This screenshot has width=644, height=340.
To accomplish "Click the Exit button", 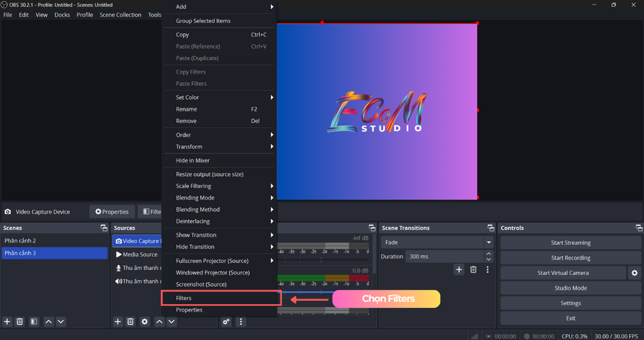I will [570, 318].
